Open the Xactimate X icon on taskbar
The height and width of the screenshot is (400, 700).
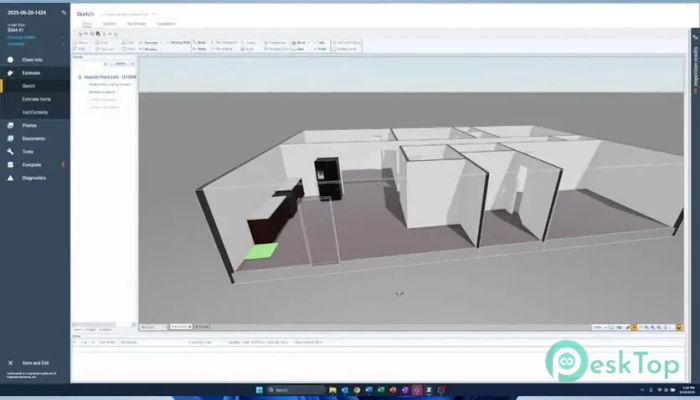point(429,390)
